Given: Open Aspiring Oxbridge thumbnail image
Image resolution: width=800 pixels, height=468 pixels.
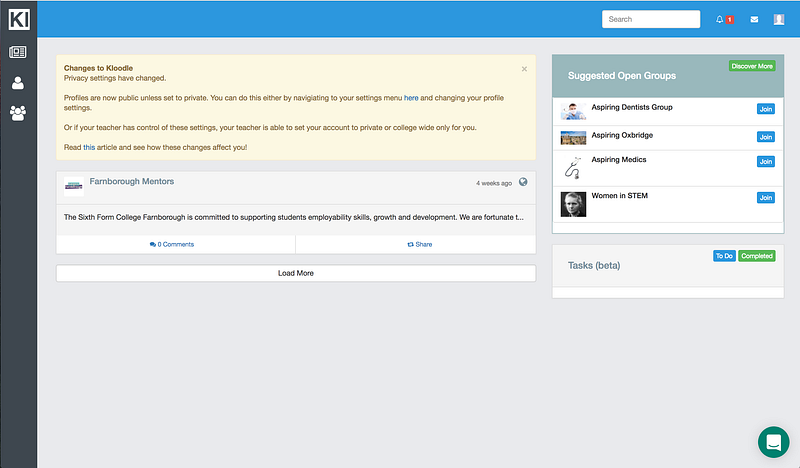Looking at the screenshot, I should 573,138.
